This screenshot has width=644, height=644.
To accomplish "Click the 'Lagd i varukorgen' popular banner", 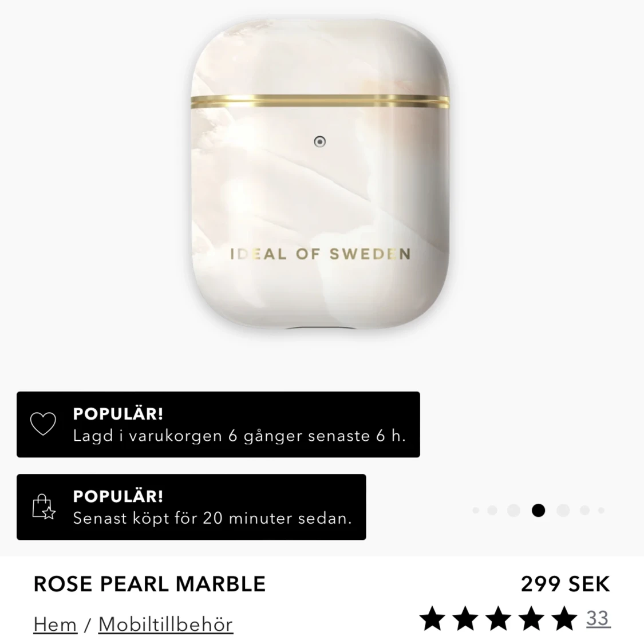I will pyautogui.click(x=218, y=424).
